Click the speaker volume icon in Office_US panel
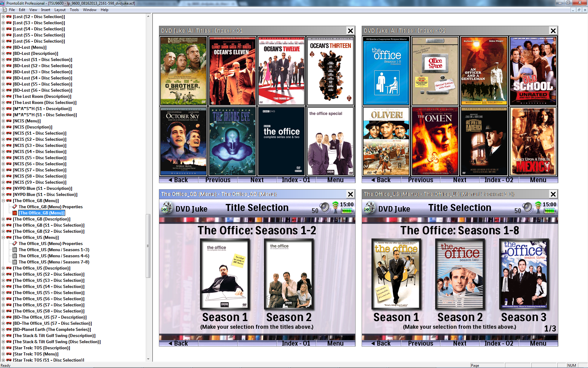 coord(527,208)
